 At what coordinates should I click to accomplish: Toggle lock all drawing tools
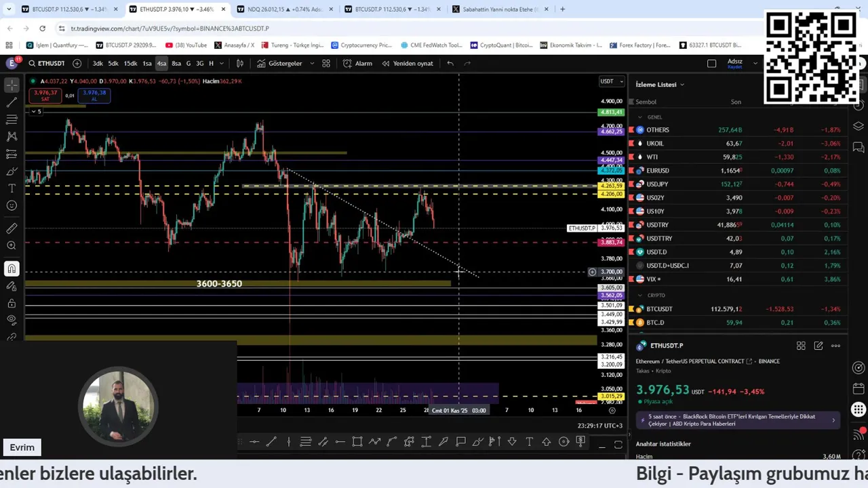[x=12, y=303]
